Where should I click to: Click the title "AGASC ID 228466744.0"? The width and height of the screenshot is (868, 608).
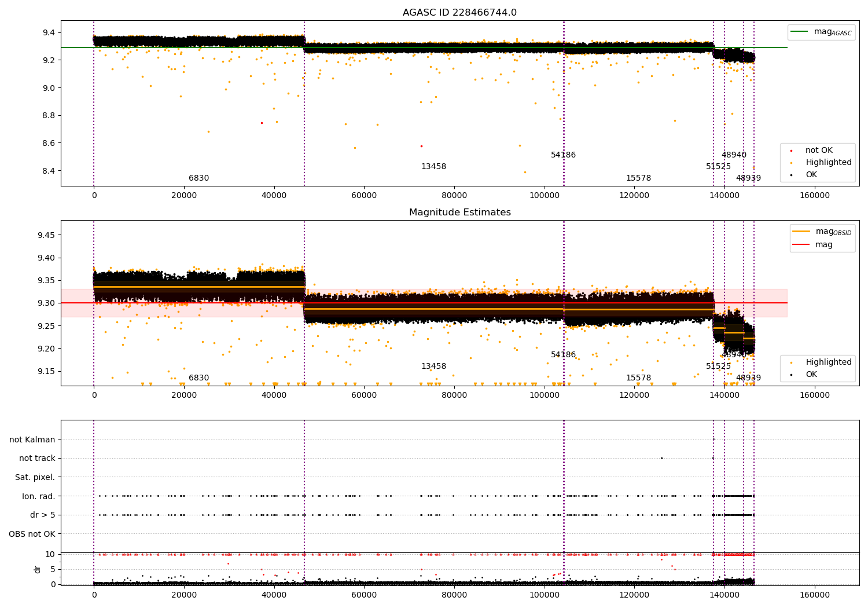(459, 13)
